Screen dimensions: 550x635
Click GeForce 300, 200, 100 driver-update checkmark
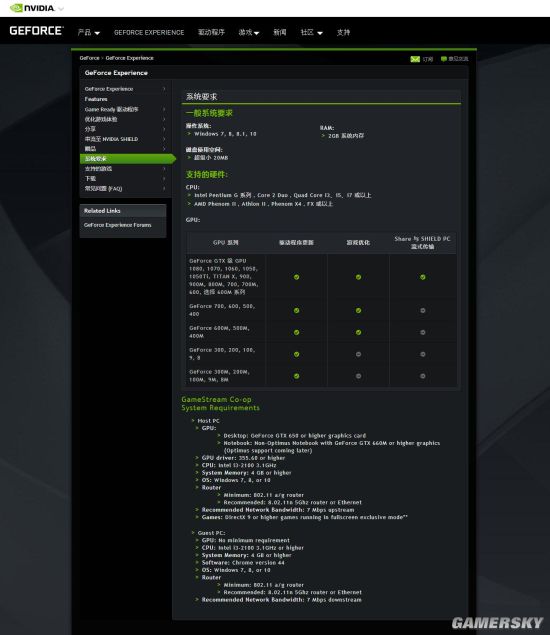coord(296,354)
